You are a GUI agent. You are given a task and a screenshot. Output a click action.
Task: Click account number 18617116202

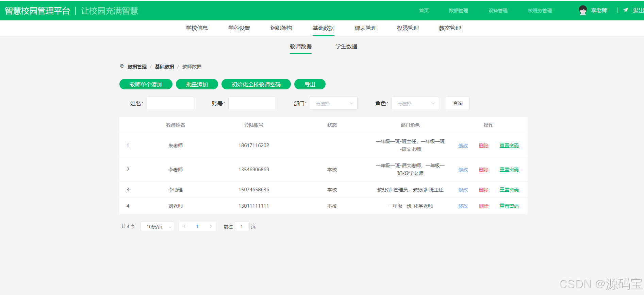(x=254, y=145)
